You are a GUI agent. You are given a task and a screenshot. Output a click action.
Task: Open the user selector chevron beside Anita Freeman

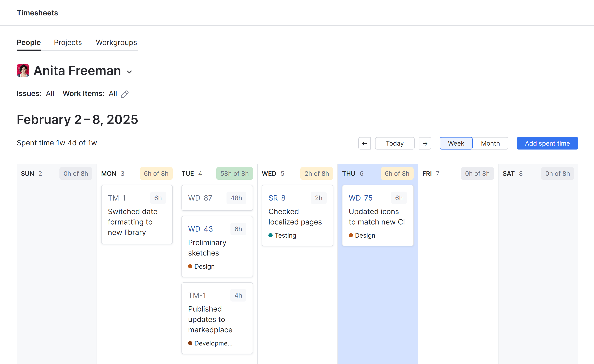130,72
